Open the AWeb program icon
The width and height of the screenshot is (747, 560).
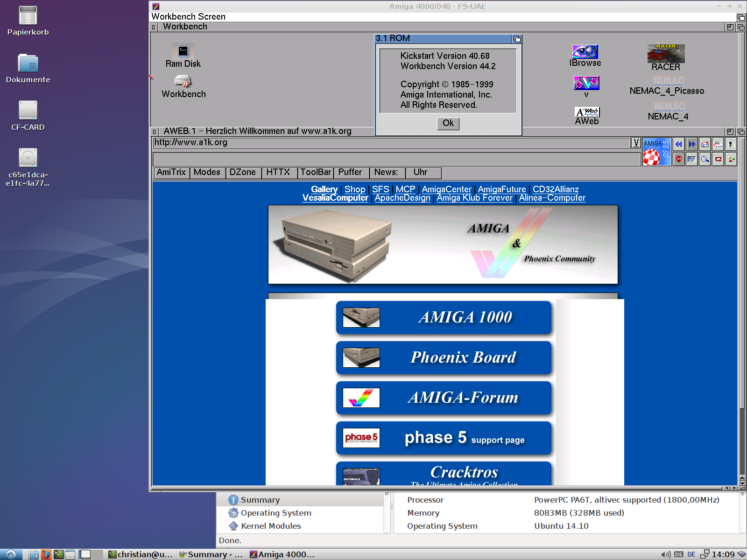pyautogui.click(x=587, y=112)
